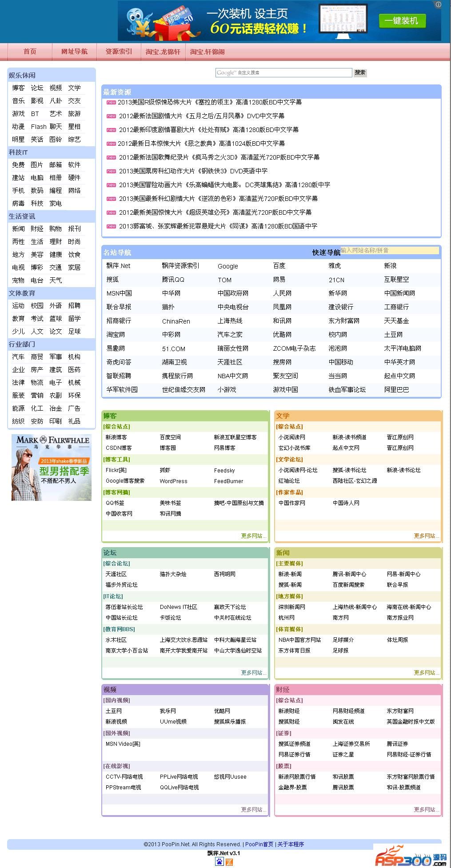Focus the 快速导航 site name input
This screenshot has height=868, width=451.
coord(390,250)
